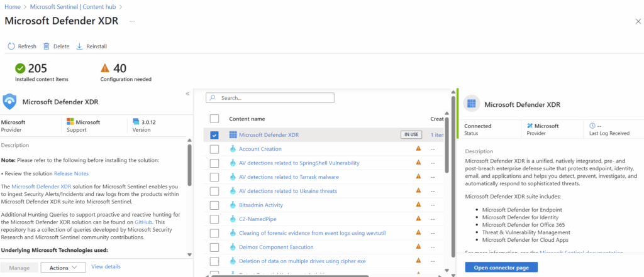Image resolution: width=644 pixels, height=277 pixels.
Task: Click the Defender XDR shield logo
Action: 9,101
